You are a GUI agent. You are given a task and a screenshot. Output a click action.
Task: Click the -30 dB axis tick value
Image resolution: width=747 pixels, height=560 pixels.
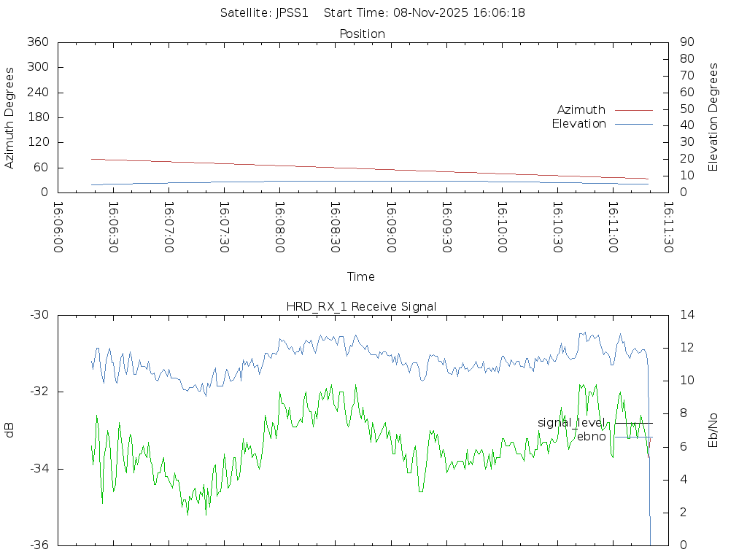pyautogui.click(x=38, y=315)
